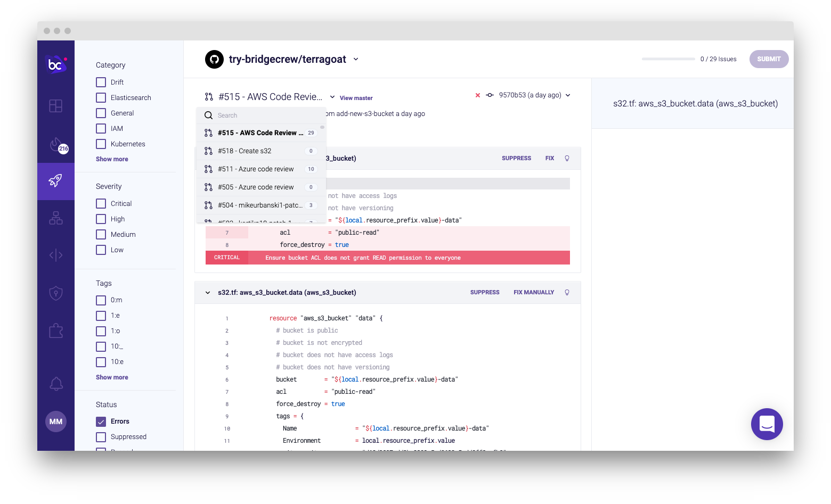Click the pull request list scrollbar
This screenshot has width=831, height=504.
click(322, 127)
